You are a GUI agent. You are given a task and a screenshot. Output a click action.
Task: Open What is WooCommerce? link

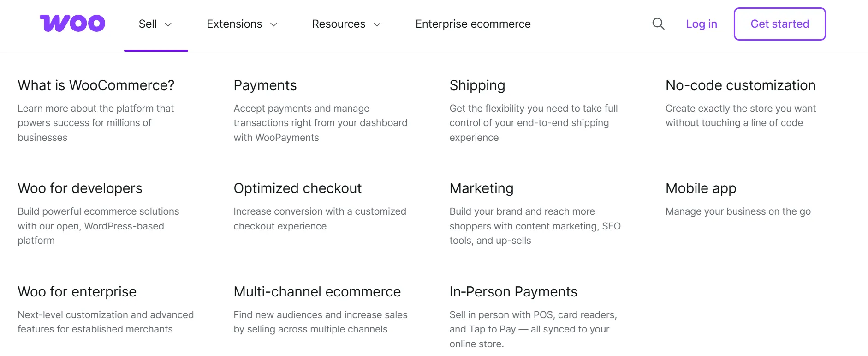[96, 85]
